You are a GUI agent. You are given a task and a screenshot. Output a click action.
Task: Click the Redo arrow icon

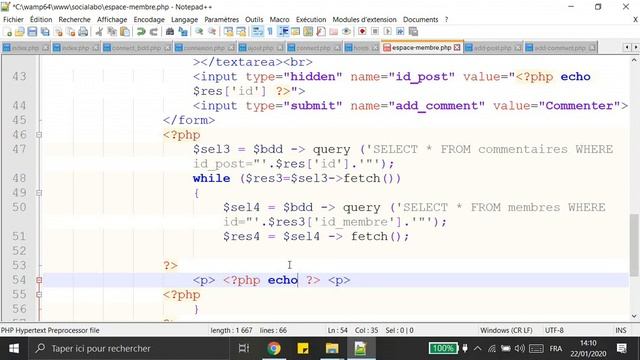tap(154, 31)
